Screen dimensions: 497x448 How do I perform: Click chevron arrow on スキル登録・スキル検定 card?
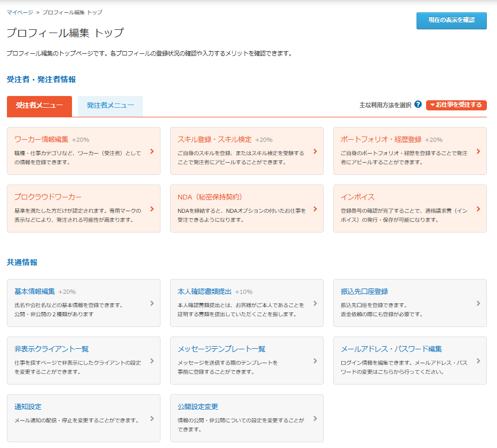[315, 151]
